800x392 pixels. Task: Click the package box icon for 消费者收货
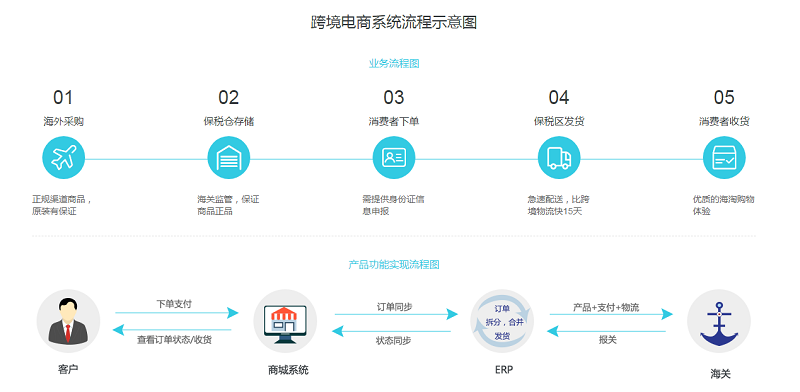click(724, 158)
